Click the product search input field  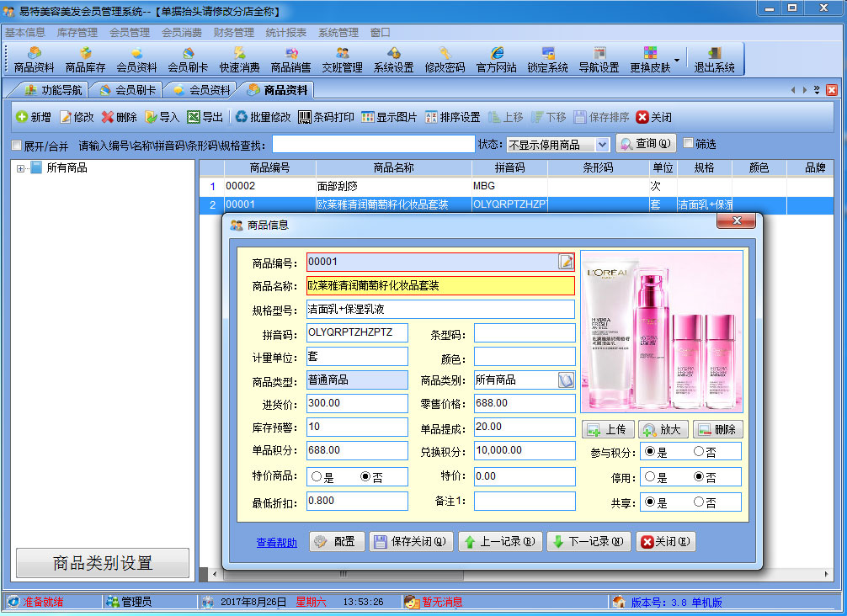[x=373, y=144]
